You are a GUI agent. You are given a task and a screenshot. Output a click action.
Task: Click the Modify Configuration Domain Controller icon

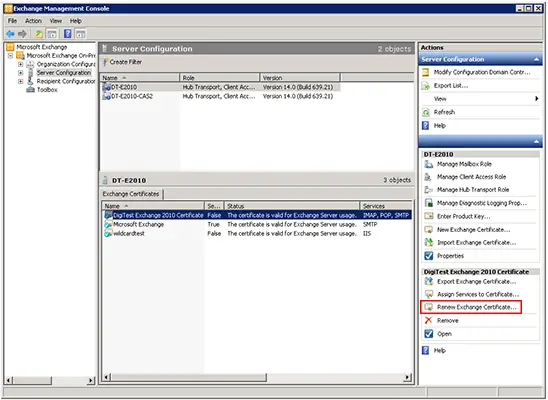pos(426,72)
